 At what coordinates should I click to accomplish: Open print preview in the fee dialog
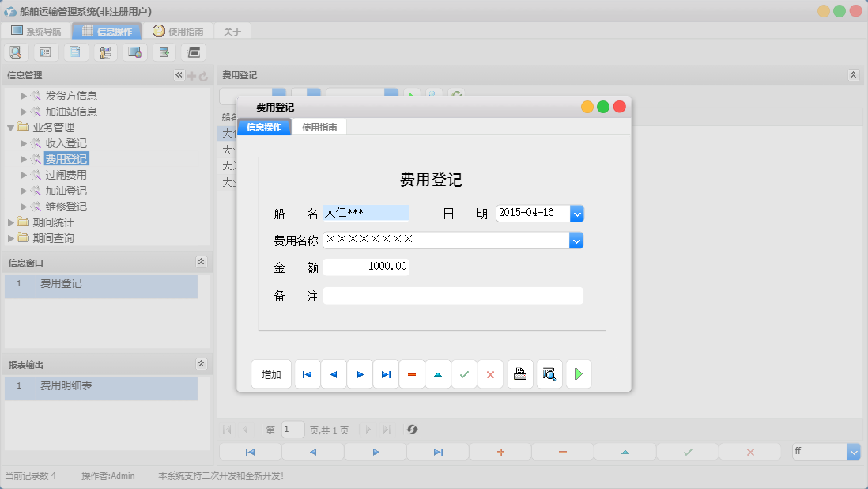pos(549,373)
